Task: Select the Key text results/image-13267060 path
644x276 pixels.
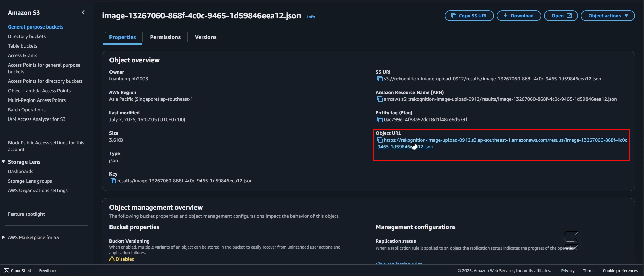Action: (x=185, y=181)
